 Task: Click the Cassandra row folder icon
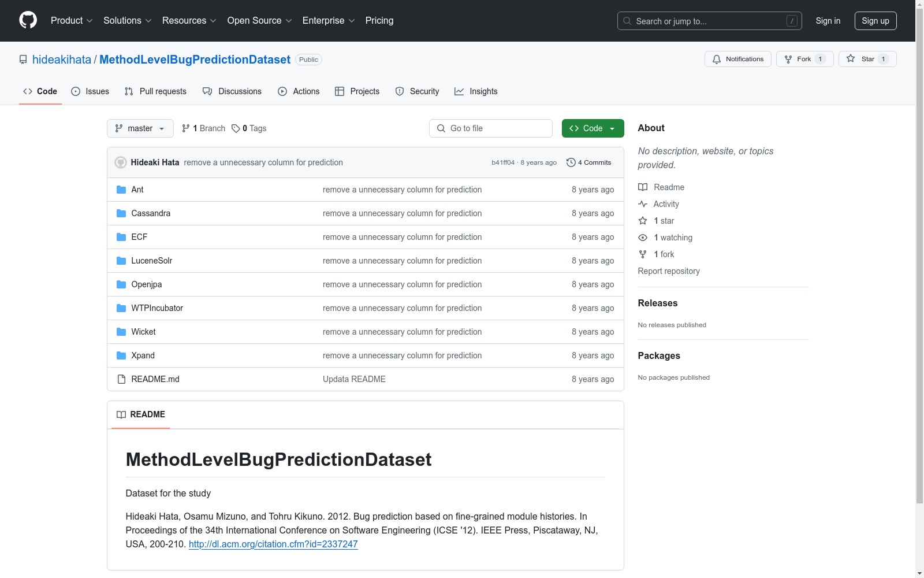pos(121,213)
